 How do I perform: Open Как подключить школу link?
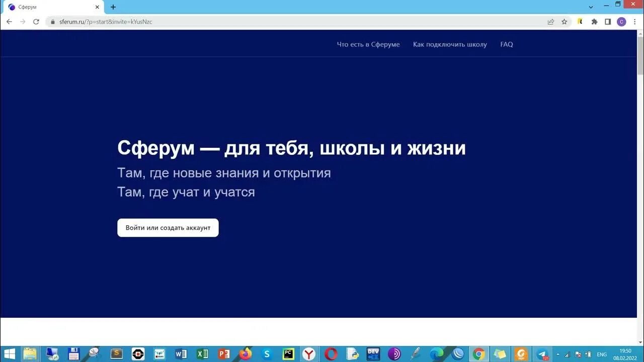pos(450,44)
